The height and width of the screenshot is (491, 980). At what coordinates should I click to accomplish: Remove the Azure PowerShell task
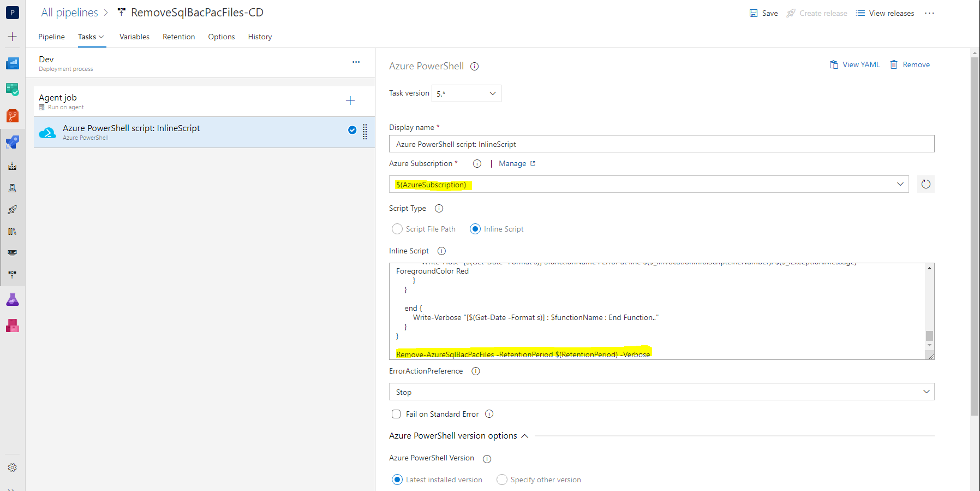tap(910, 64)
